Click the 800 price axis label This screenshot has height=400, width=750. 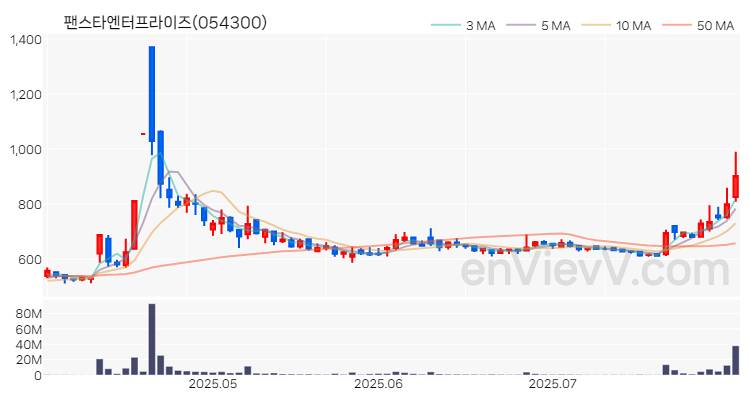click(x=32, y=205)
